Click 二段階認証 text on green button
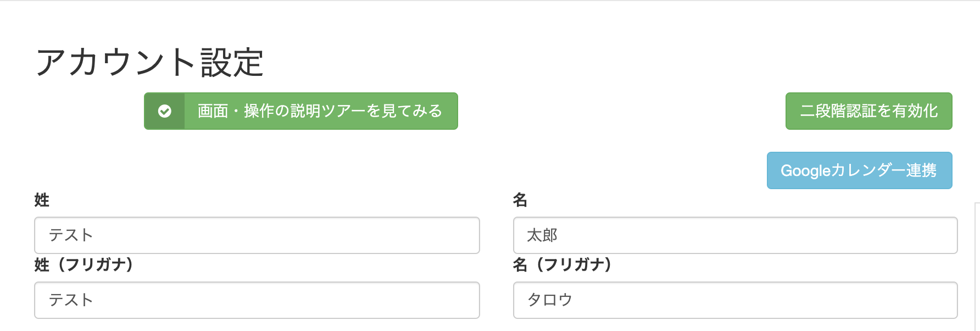 pyautogui.click(x=838, y=111)
